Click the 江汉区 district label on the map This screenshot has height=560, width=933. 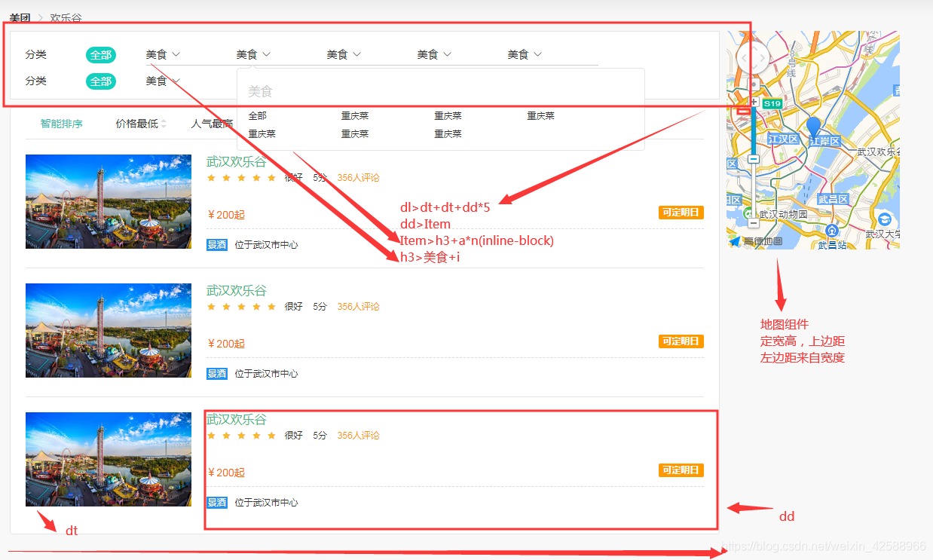(x=783, y=139)
